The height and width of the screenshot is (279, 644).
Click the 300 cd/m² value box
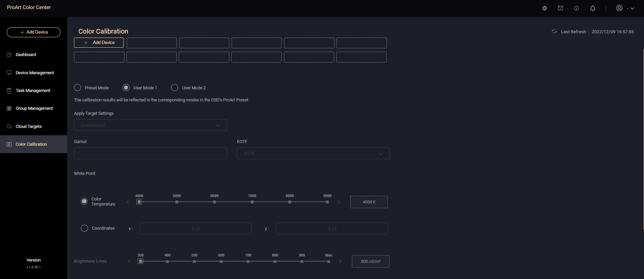[371, 262]
